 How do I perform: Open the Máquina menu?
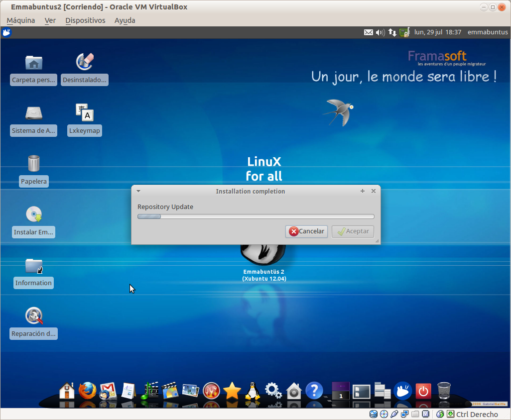pos(21,20)
